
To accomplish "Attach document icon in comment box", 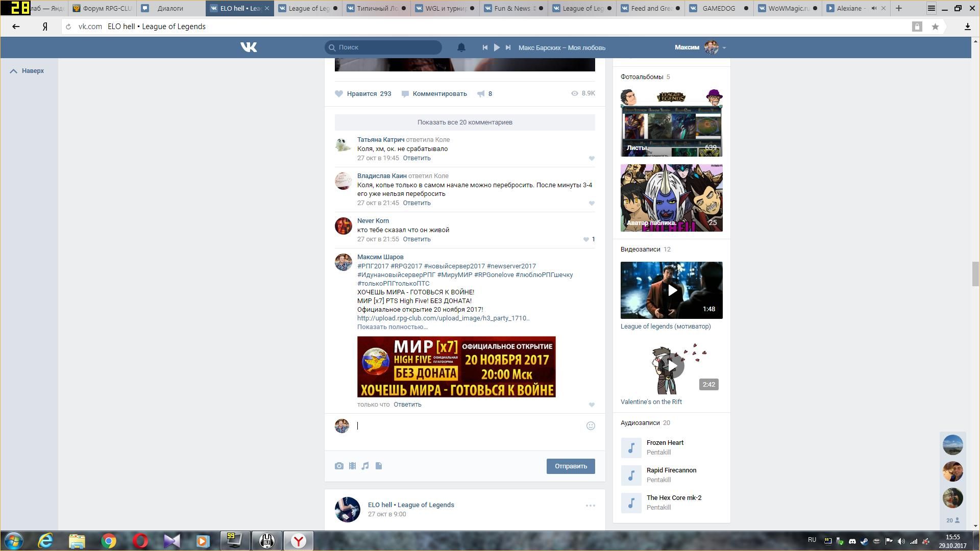I will [x=379, y=466].
